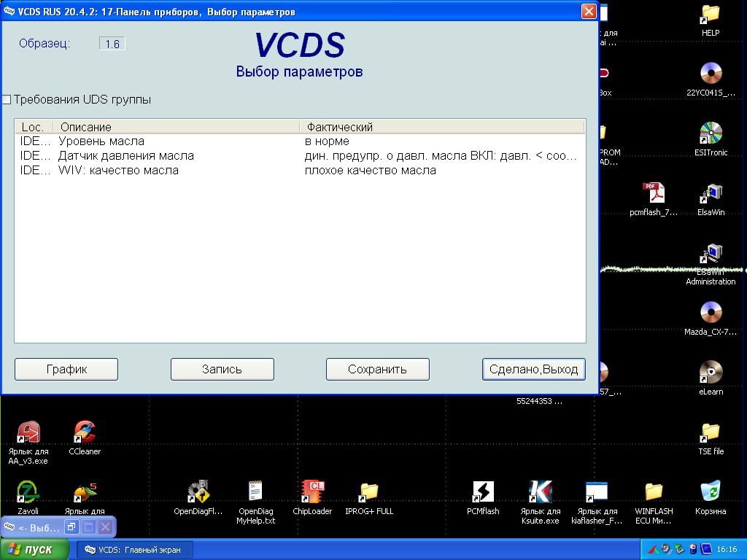Select the WIV: качество масла row

tap(299, 171)
